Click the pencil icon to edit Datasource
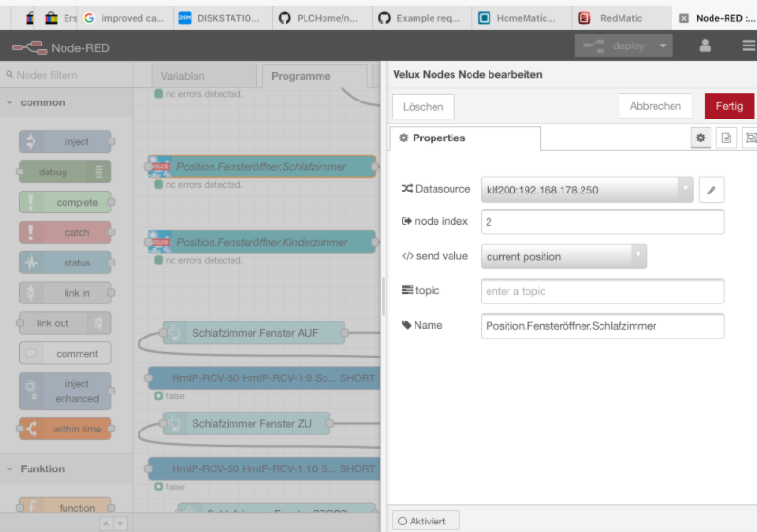This screenshot has height=532, width=757. tap(711, 190)
